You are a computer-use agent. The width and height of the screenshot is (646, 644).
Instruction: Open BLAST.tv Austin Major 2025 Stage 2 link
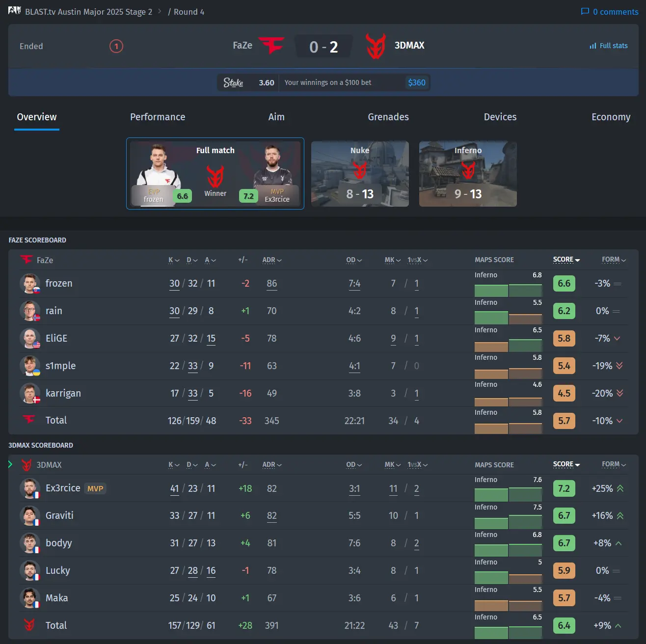tap(88, 12)
